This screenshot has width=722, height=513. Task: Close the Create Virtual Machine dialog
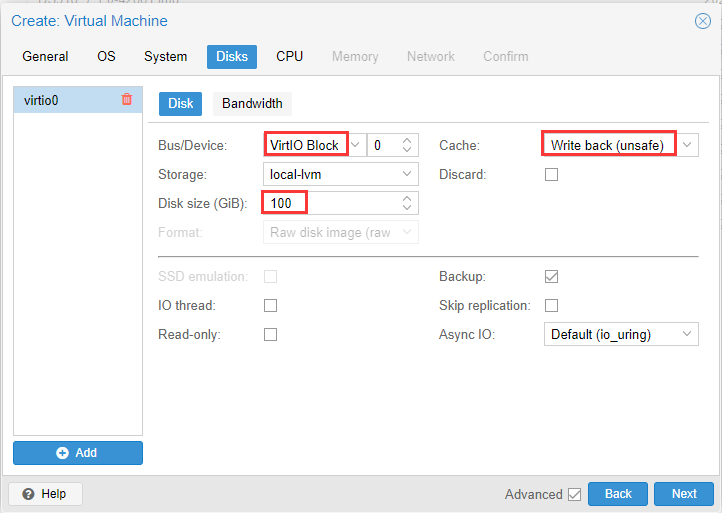pos(702,21)
